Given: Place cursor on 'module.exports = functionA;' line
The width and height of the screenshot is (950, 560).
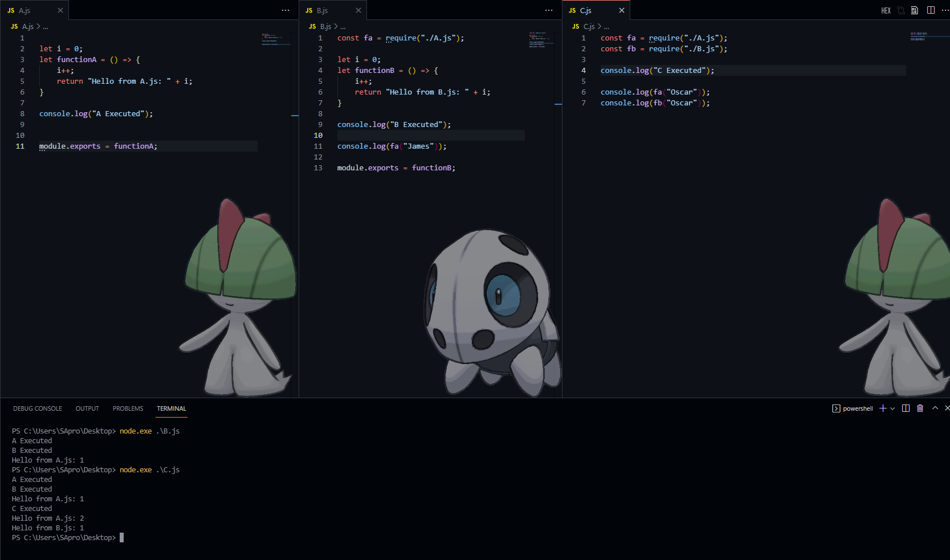Looking at the screenshot, I should [x=98, y=146].
